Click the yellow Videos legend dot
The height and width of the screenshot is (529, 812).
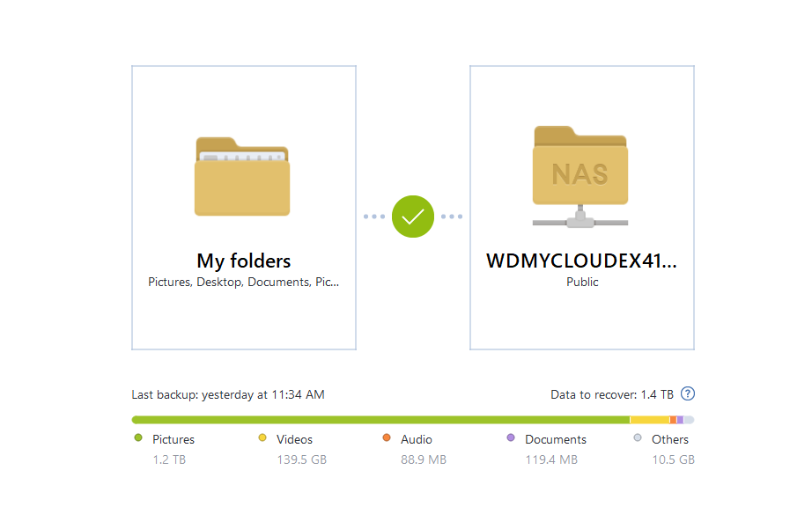coord(262,438)
